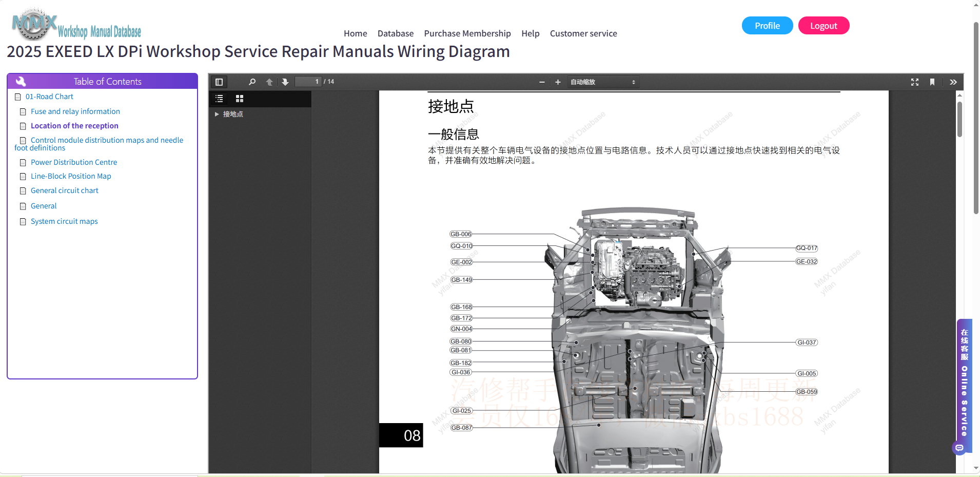Click the General circuit chart document icon
This screenshot has height=477, width=980.
point(23,191)
